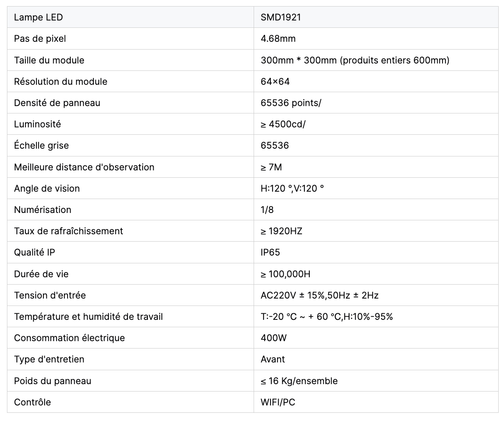
Task: Click the 'Pas de pixel' row label
Action: [x=40, y=38]
